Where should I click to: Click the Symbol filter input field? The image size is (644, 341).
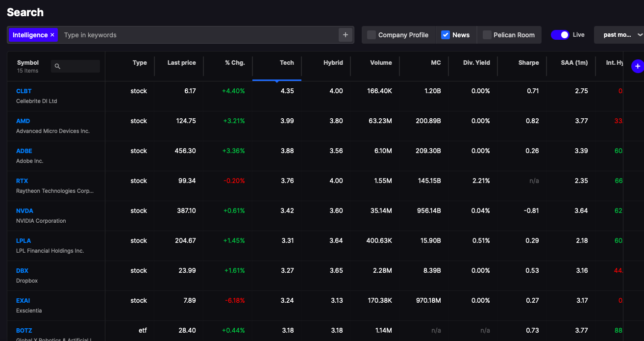point(75,66)
